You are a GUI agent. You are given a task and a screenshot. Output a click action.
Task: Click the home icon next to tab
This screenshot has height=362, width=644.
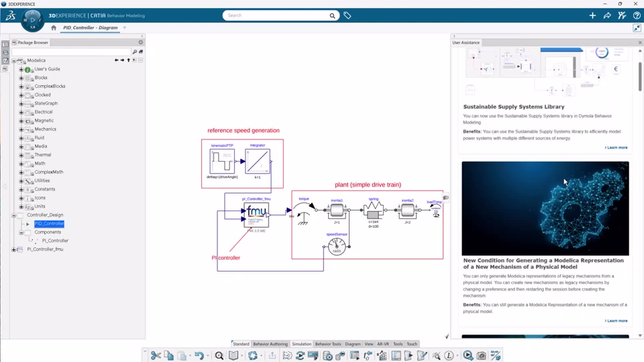point(54,28)
